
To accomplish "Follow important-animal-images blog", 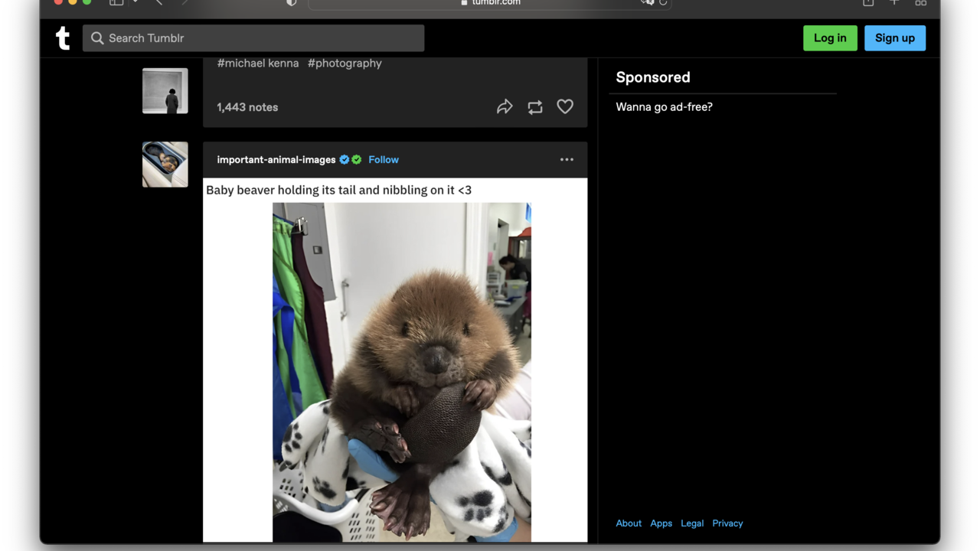I will click(384, 160).
